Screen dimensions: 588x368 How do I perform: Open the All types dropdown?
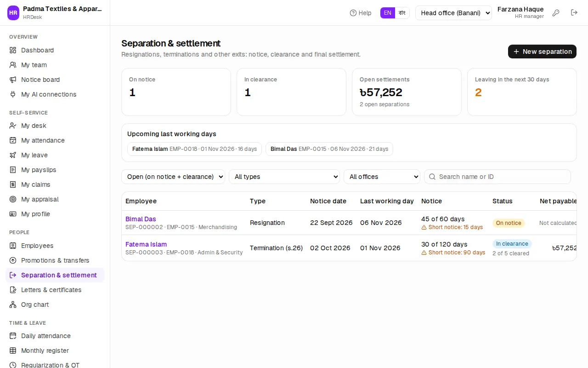(x=284, y=177)
